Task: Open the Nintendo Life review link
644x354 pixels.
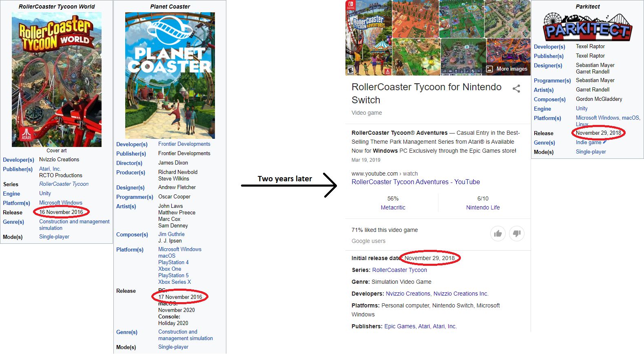Action: point(482,207)
